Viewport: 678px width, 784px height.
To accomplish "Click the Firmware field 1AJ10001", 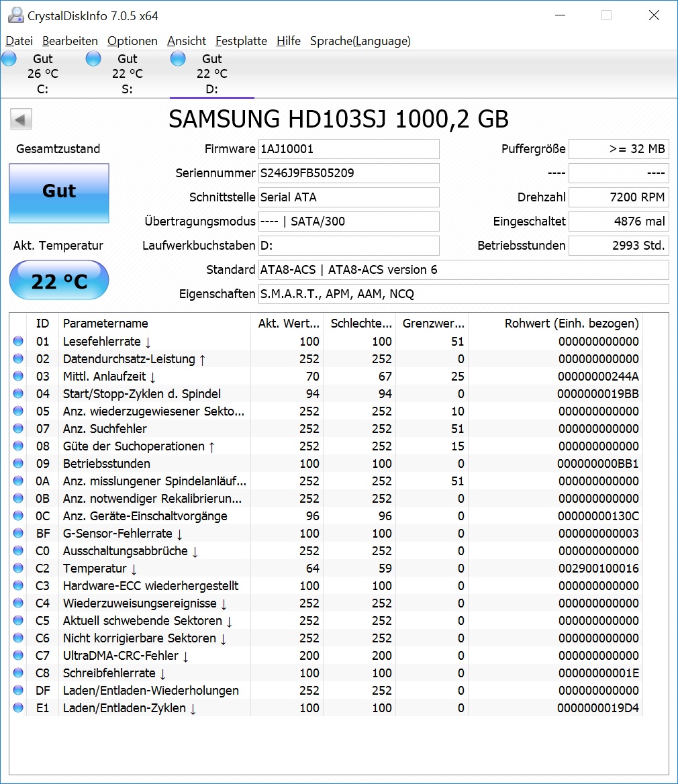I will [x=349, y=149].
